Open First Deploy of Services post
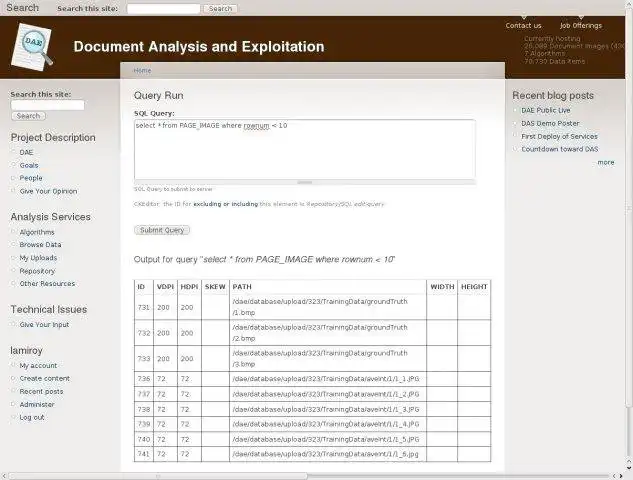 coord(559,136)
